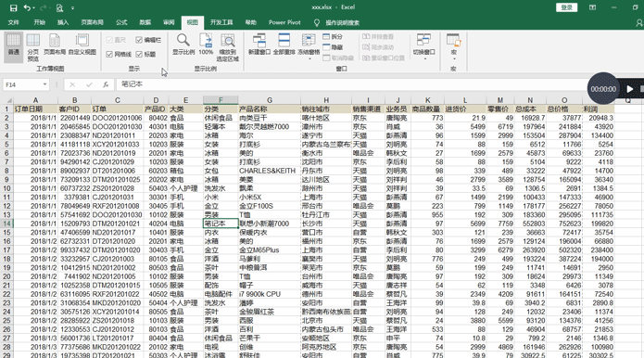Image resolution: width=644 pixels, height=358 pixels.
Task: Click the cancel X beside formula bar
Action: coord(72,84)
